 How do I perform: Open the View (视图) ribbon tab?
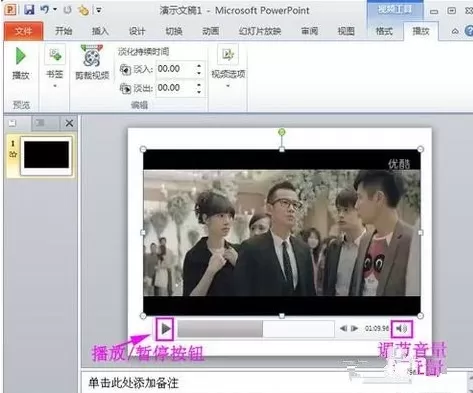coord(346,31)
